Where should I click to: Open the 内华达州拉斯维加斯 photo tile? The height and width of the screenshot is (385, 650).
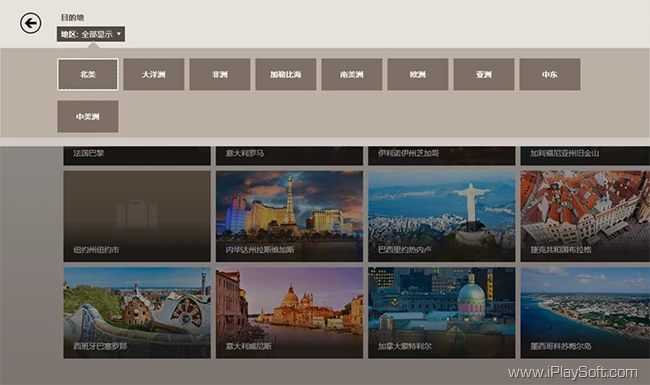[x=289, y=216]
